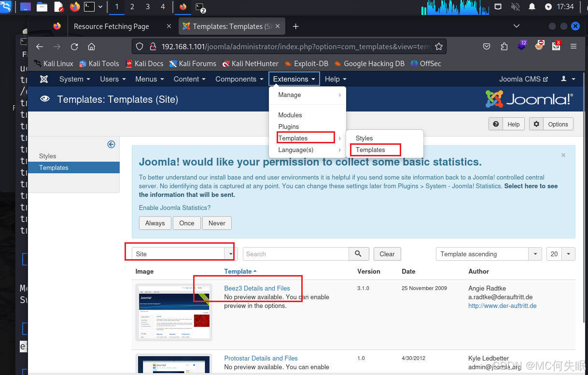The height and width of the screenshot is (375, 588).
Task: Switch to workspace 2
Action: pyautogui.click(x=132, y=7)
